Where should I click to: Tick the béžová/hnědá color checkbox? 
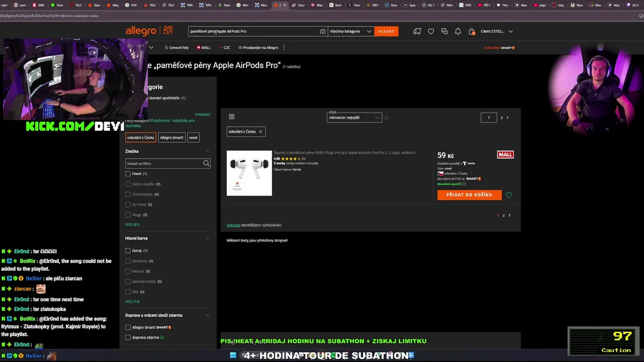128,282
